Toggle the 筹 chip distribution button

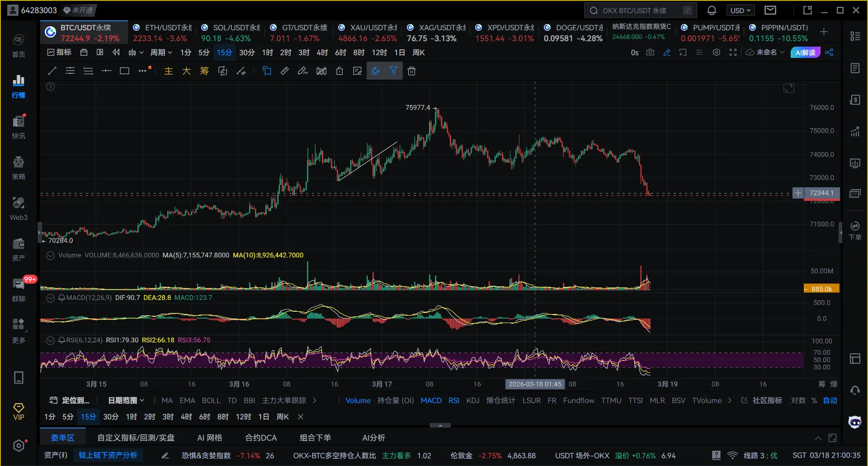[x=204, y=71]
